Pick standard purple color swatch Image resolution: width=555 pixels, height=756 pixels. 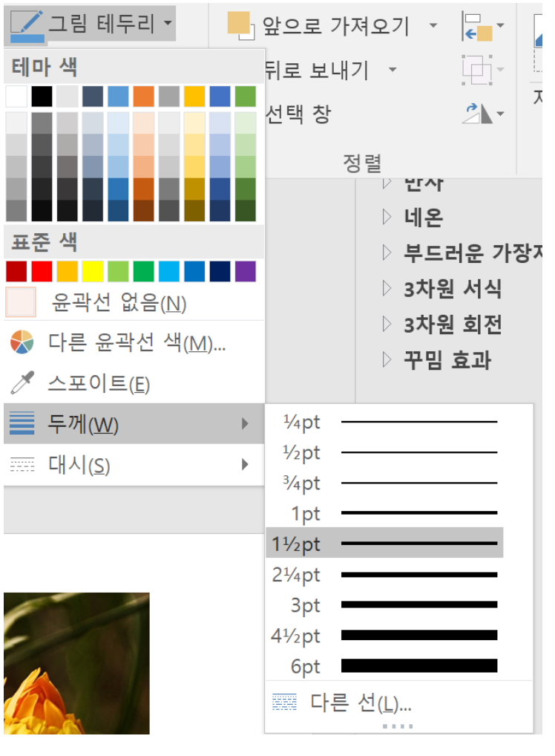(x=245, y=271)
